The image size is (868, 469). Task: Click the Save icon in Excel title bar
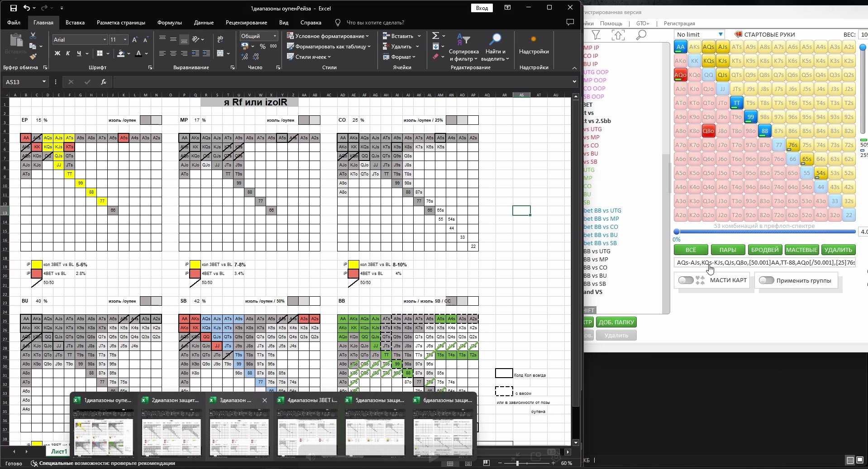pos(13,8)
